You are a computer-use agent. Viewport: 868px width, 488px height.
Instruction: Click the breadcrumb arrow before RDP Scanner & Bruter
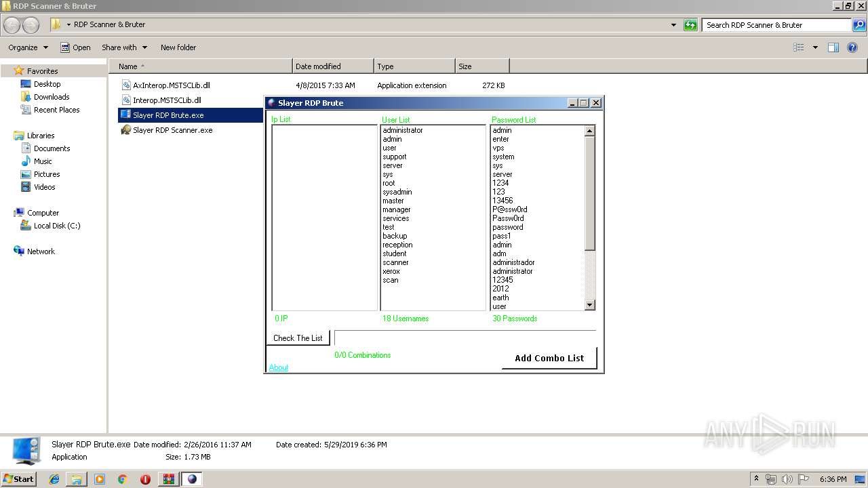click(x=68, y=24)
